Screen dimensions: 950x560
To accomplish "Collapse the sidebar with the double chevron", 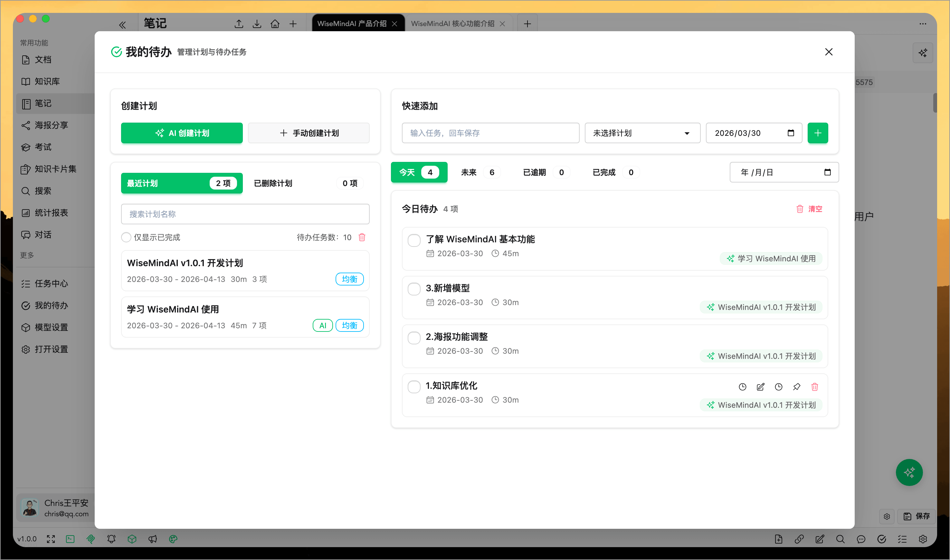I will 122,24.
